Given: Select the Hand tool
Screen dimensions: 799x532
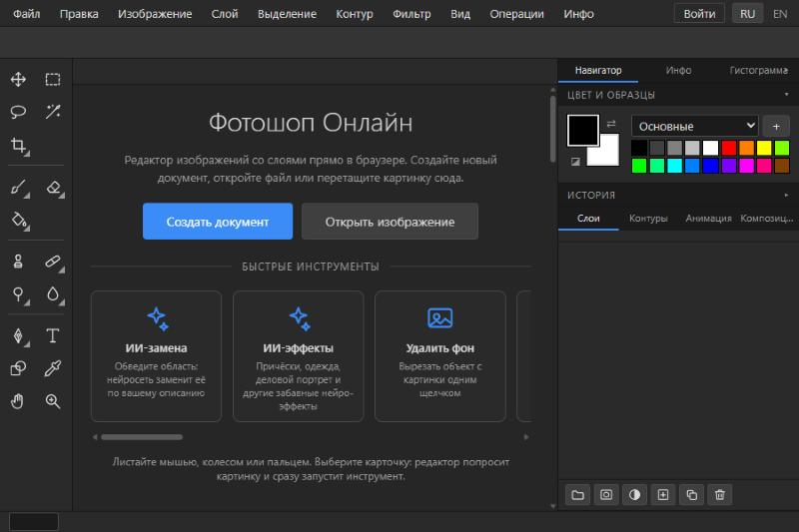Looking at the screenshot, I should click(18, 401).
